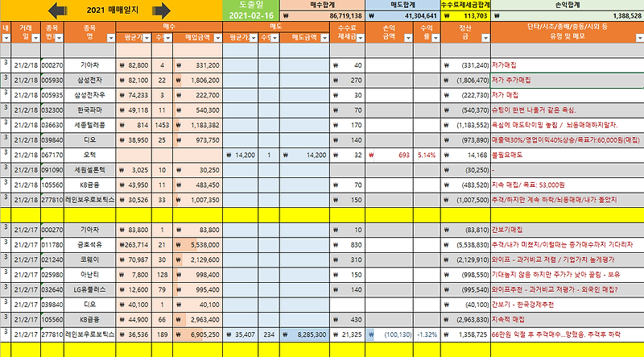The image size is (644, 357).
Task: Select the 수수료제세금합계 value 113,703
Action: coord(466,16)
